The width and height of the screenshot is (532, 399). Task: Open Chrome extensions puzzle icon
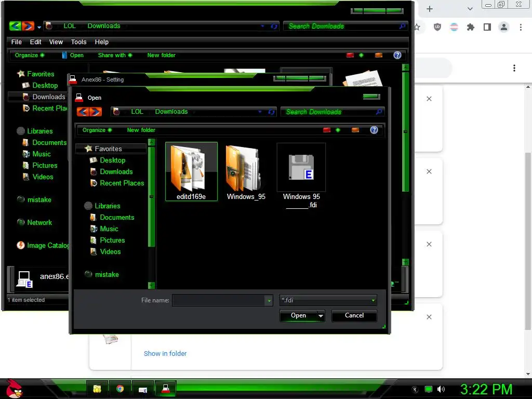tap(470, 27)
